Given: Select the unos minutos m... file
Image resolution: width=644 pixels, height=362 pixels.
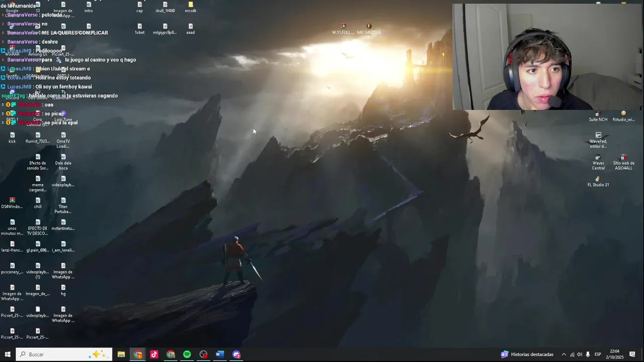Looking at the screenshot, I should 12,228.
